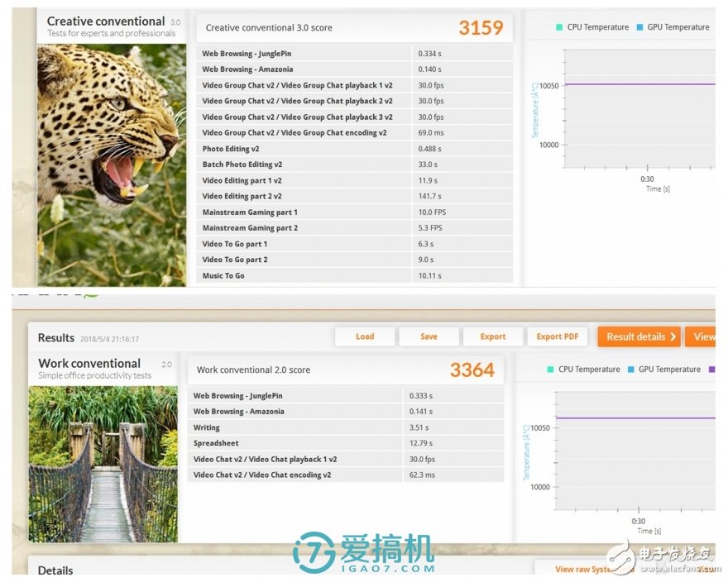Expand the Details section header
Viewport: 728px width, 582px height.
pyautogui.click(x=55, y=570)
